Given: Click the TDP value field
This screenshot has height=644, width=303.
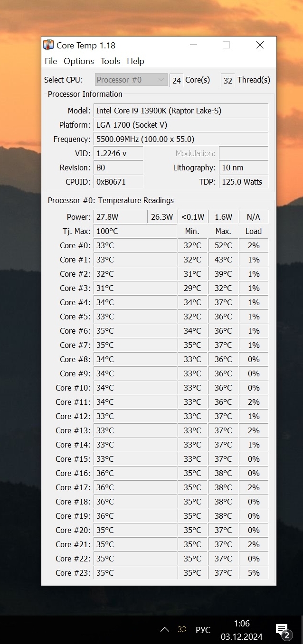Looking at the screenshot, I should (x=243, y=182).
